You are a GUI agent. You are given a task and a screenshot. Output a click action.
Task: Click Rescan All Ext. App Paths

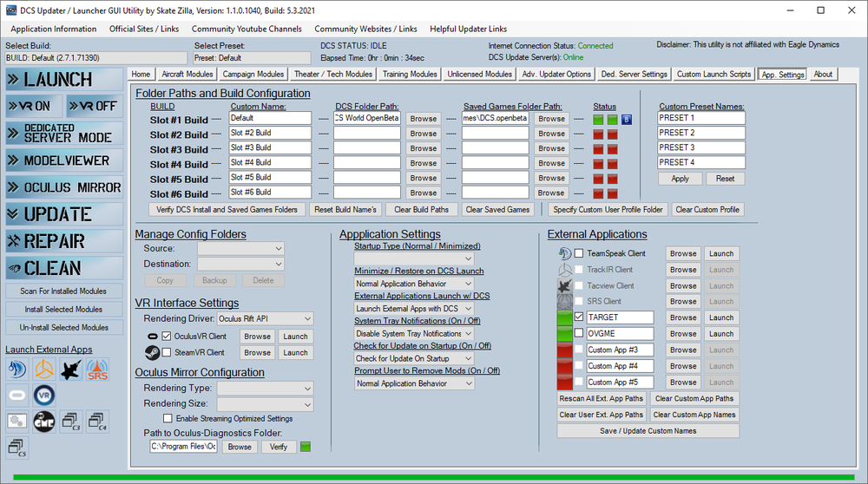(x=602, y=398)
